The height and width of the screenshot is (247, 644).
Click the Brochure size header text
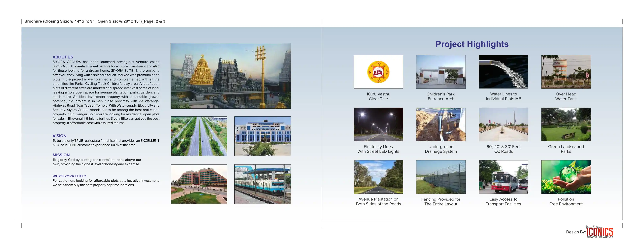point(95,21)
